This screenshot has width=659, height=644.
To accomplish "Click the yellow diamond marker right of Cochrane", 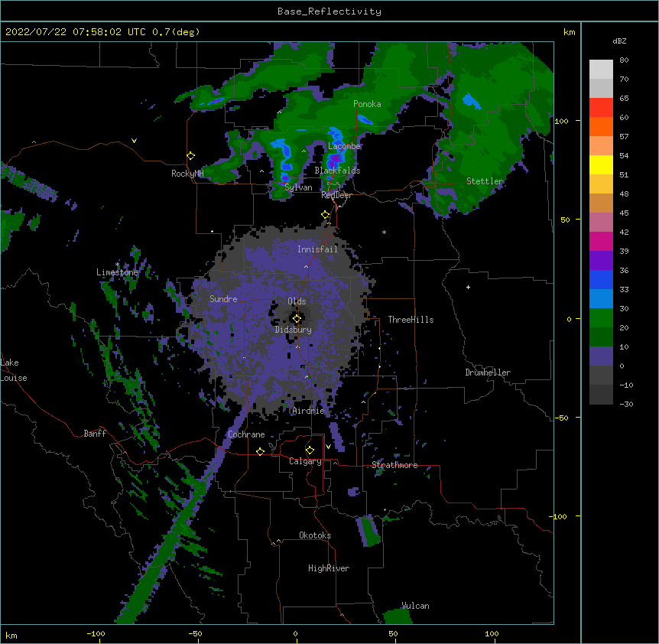I will [260, 451].
